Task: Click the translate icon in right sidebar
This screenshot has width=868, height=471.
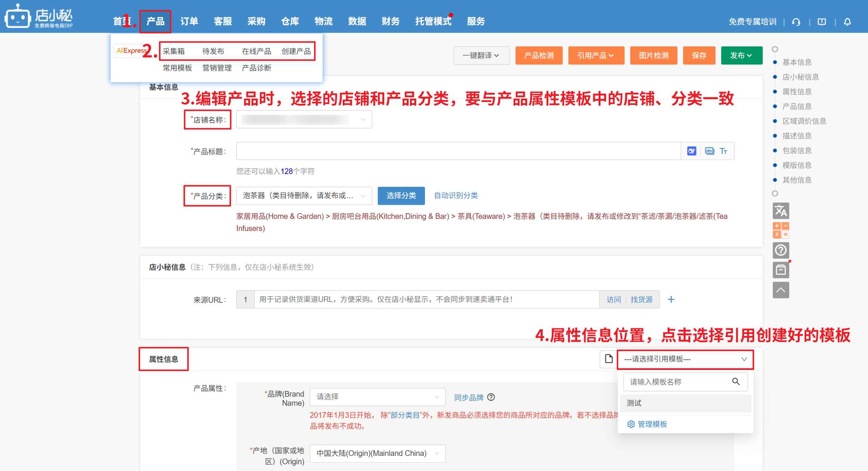Action: pos(780,211)
